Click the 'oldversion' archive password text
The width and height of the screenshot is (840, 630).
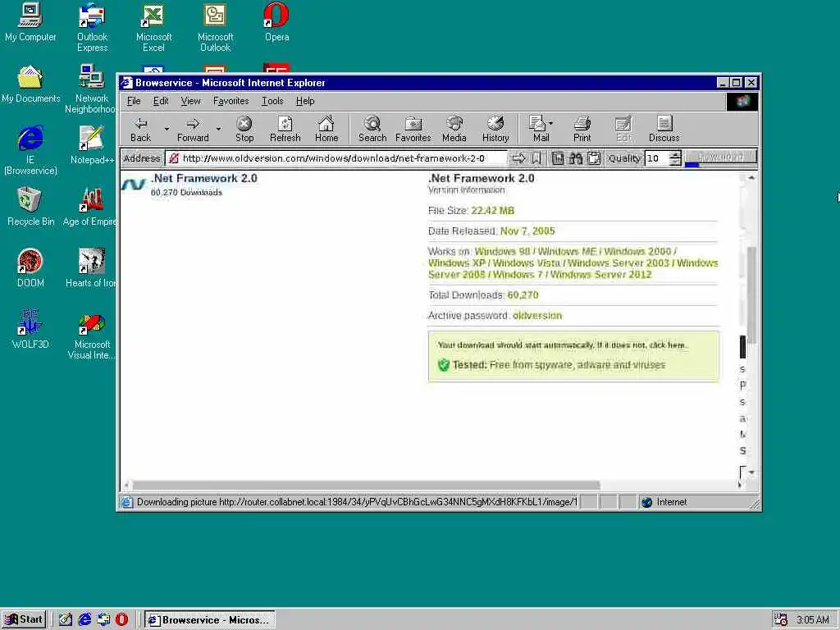[x=536, y=316]
